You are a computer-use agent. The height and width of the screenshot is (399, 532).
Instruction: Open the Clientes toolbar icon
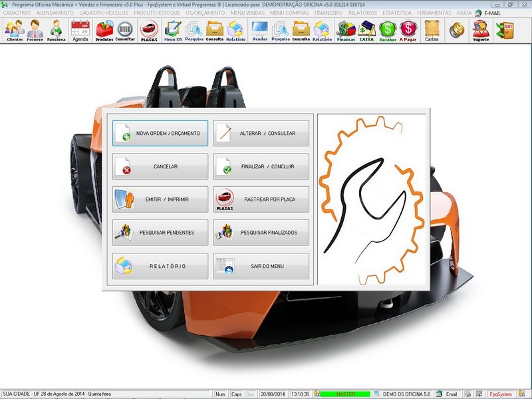tap(15, 30)
